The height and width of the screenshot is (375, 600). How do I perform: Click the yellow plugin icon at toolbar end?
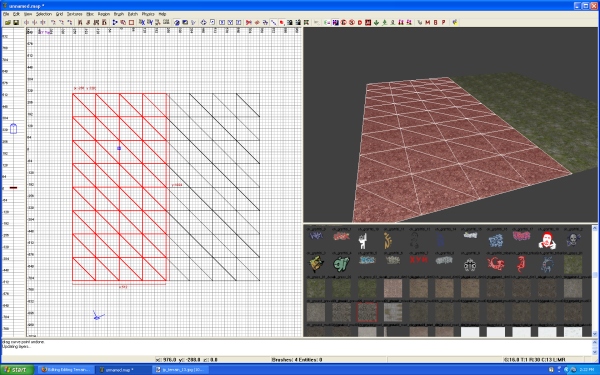[455, 22]
